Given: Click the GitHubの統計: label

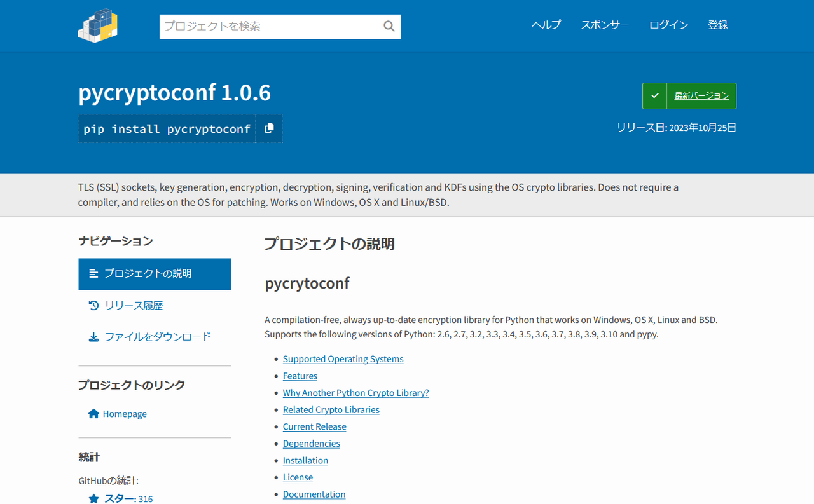Looking at the screenshot, I should point(109,481).
